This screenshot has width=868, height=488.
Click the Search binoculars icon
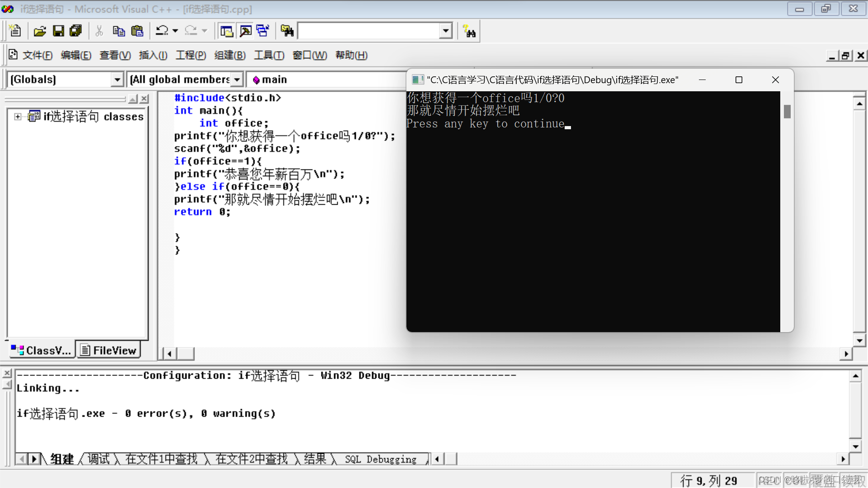coord(469,32)
